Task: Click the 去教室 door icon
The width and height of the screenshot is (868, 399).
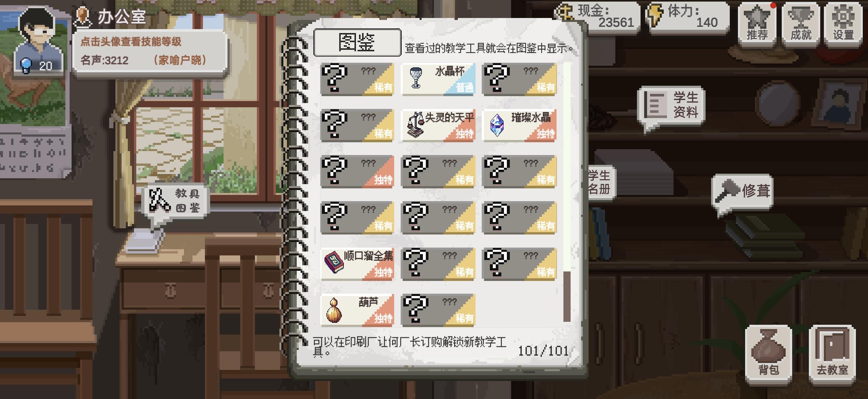Action: click(x=832, y=355)
